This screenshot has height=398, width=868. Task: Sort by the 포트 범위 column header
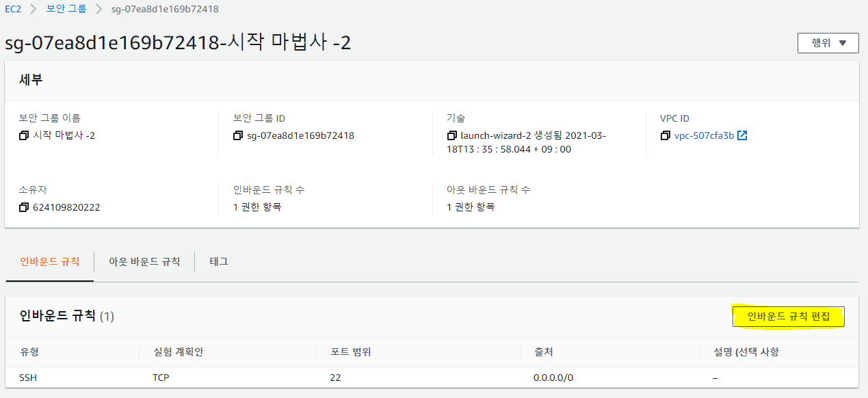(x=350, y=352)
